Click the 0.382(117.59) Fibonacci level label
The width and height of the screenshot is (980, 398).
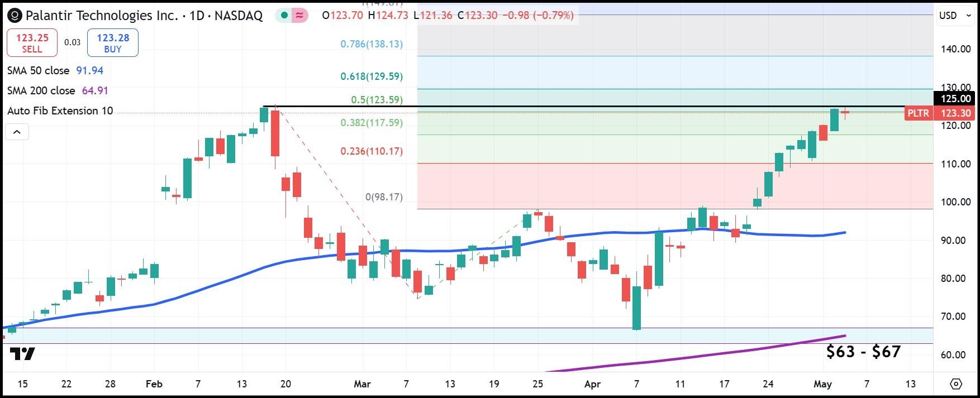tap(372, 122)
